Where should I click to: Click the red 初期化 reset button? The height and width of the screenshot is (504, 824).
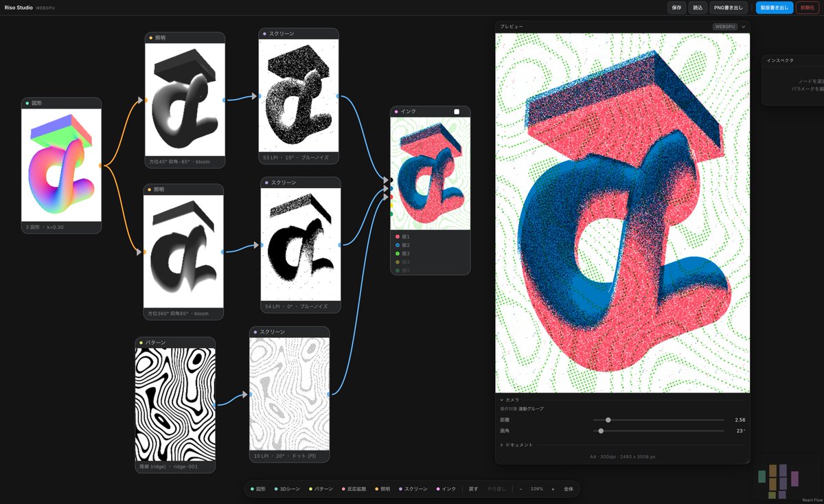click(x=808, y=8)
